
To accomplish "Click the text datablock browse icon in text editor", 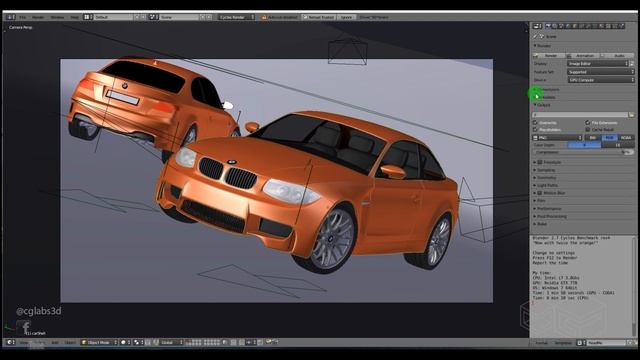I will point(580,343).
